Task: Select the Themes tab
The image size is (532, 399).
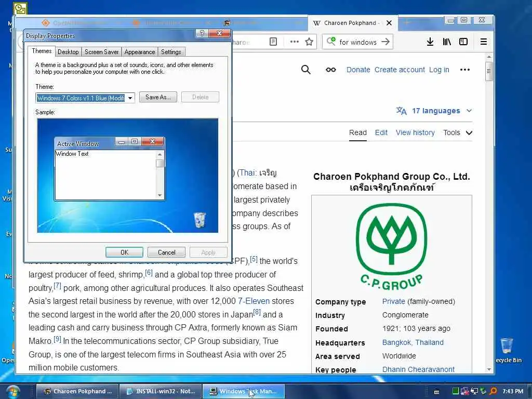Action: 42,51
